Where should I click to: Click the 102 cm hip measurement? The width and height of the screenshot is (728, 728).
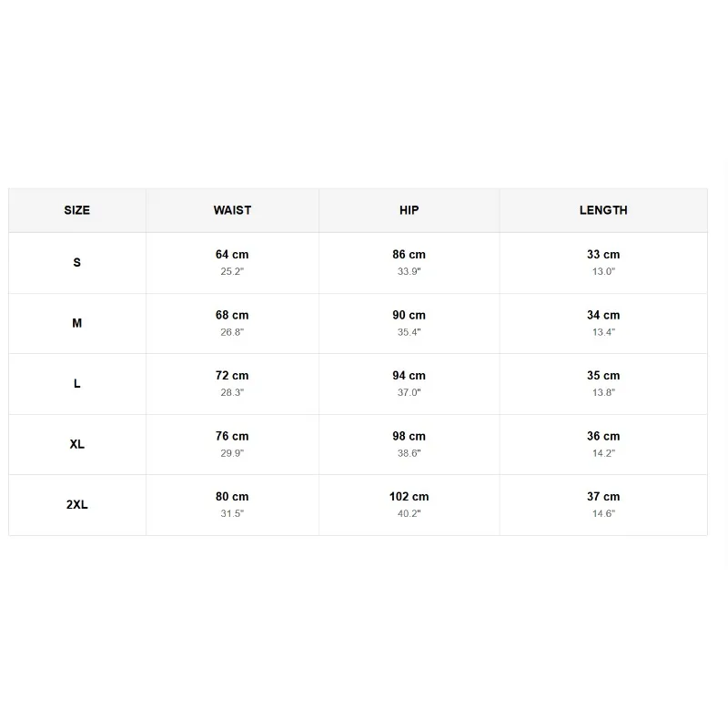409,497
